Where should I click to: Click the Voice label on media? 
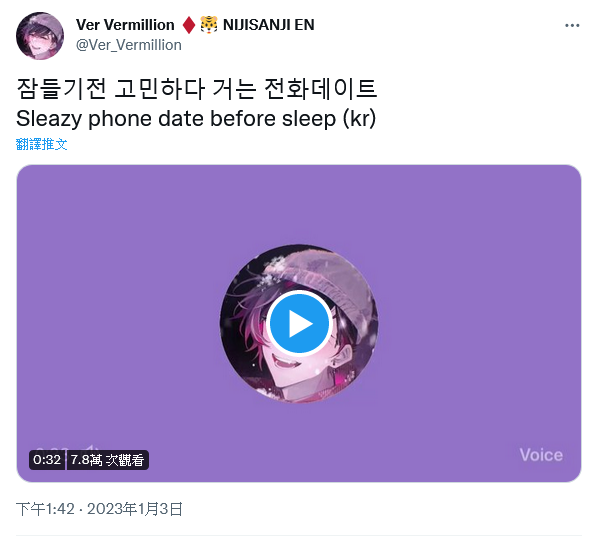click(541, 455)
